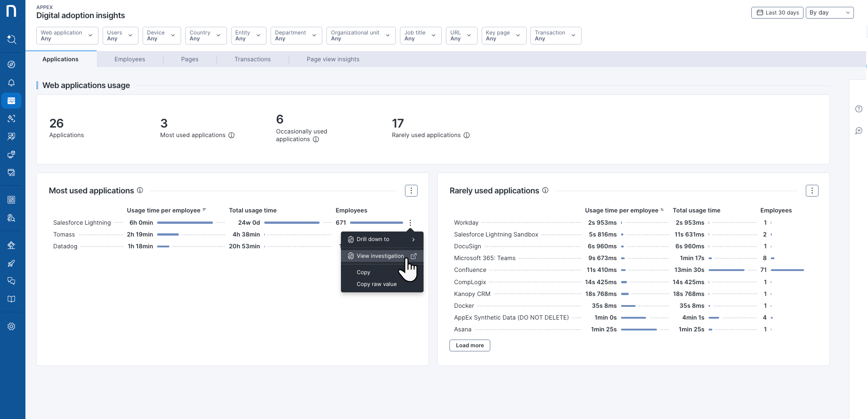The width and height of the screenshot is (868, 419).
Task: Open the Department filter dropdown
Action: point(296,35)
